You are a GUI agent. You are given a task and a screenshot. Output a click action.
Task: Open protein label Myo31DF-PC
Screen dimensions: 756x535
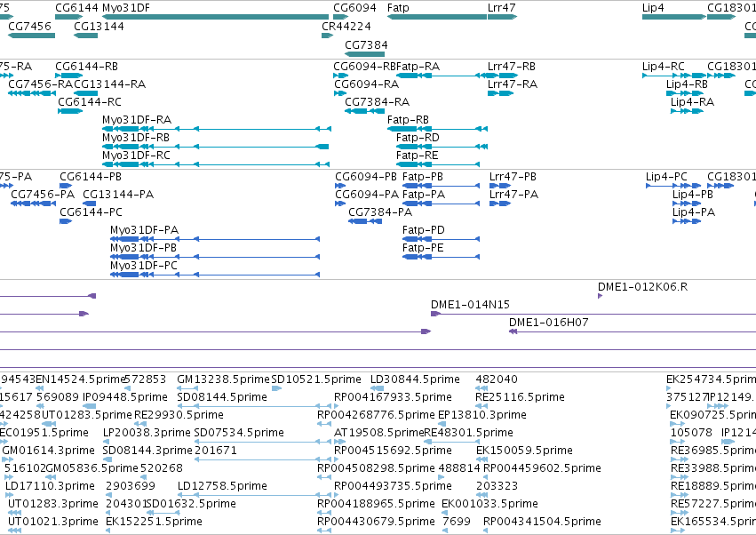144,266
